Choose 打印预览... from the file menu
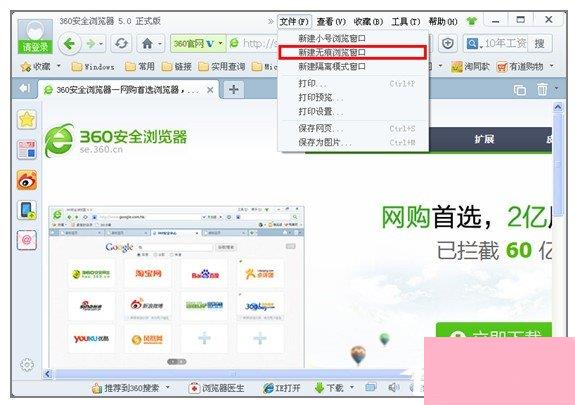The width and height of the screenshot is (575, 405). point(353,98)
